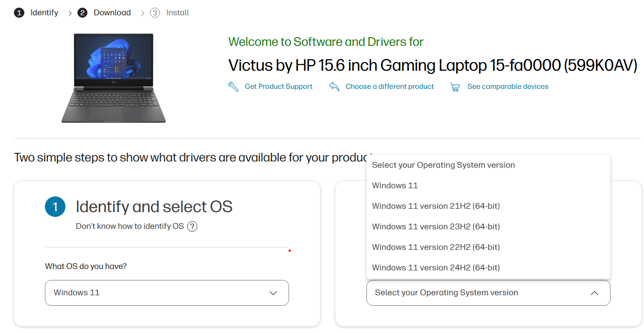The width and height of the screenshot is (644, 333).
Task: Open the help question mark icon for identifying OS
Action: coord(192,226)
